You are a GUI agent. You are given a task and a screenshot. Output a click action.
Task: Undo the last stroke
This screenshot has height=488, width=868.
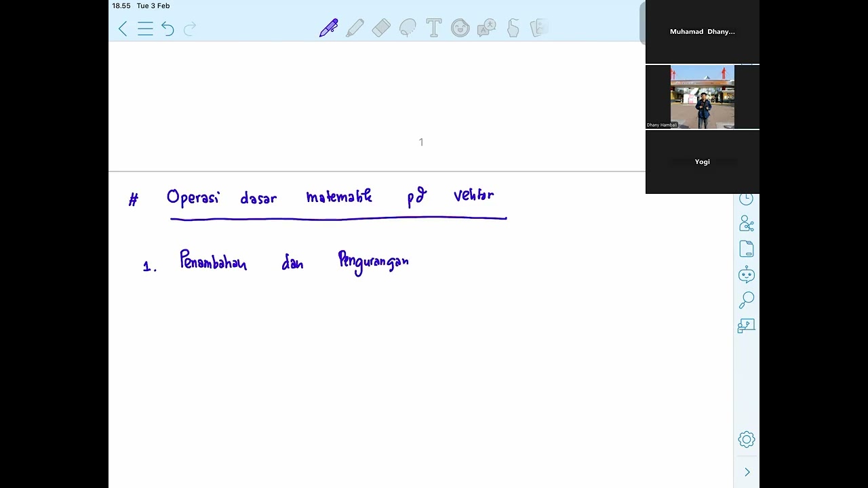click(167, 28)
